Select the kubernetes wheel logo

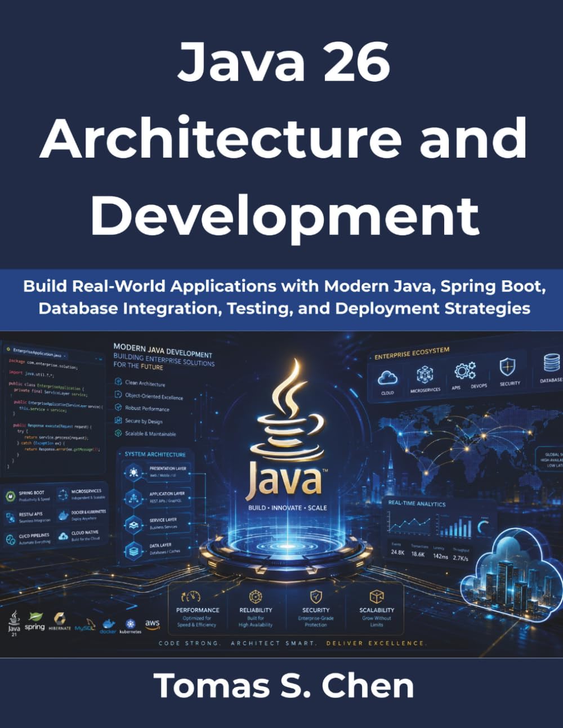[x=131, y=626]
